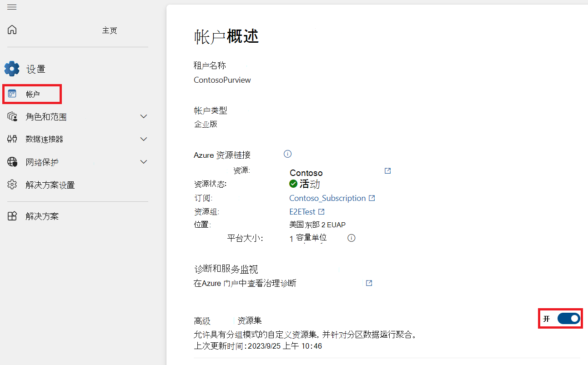Click the 解决方案 grid icon
The height and width of the screenshot is (365, 588).
pyautogui.click(x=12, y=216)
